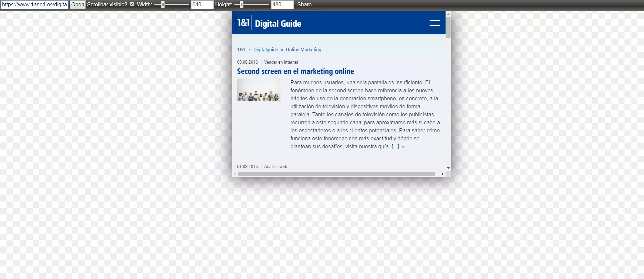Click the vertical scrollbar down arrow
Viewport: 644px width, 279px height.
point(448,168)
